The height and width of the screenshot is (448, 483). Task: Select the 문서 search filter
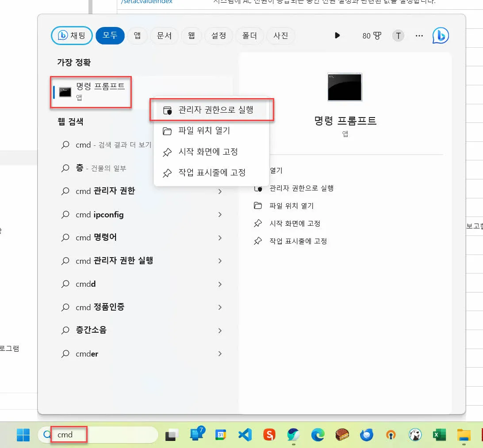click(164, 36)
